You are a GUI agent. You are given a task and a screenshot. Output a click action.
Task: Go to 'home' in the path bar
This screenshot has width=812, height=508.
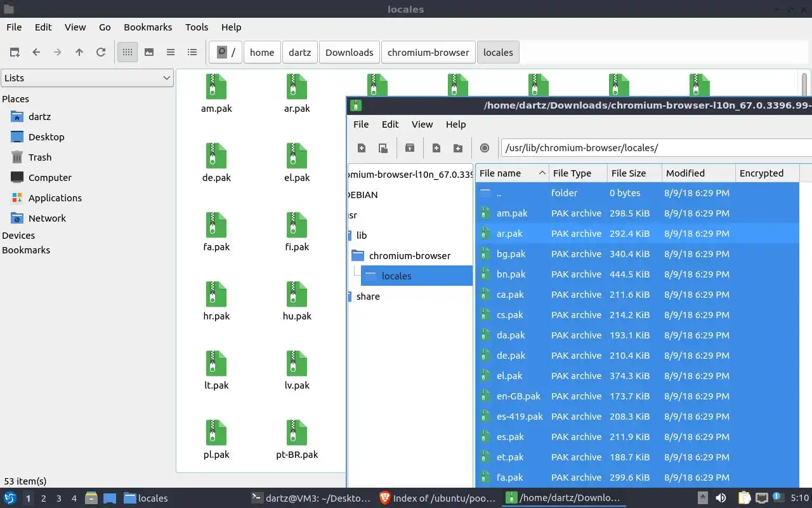262,52
